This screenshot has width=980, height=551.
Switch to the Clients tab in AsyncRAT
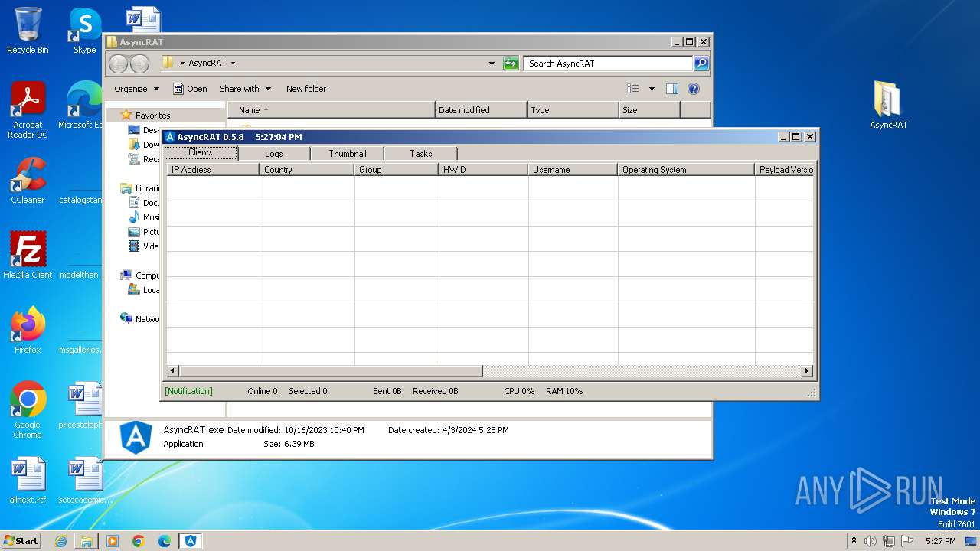pyautogui.click(x=201, y=153)
